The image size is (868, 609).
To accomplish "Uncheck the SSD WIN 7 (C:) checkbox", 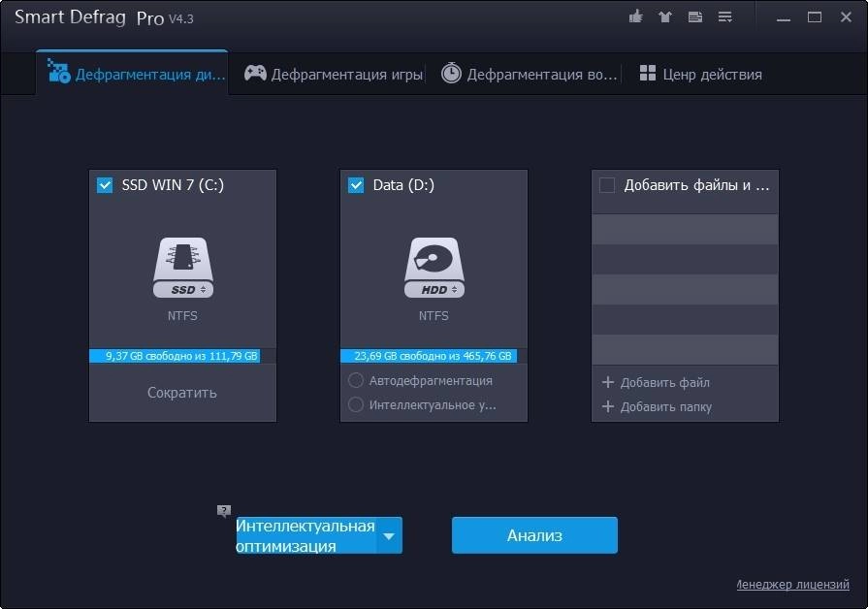I will (105, 185).
